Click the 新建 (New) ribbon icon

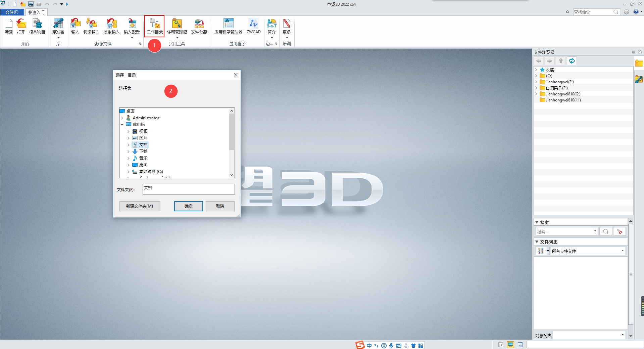(x=9, y=26)
